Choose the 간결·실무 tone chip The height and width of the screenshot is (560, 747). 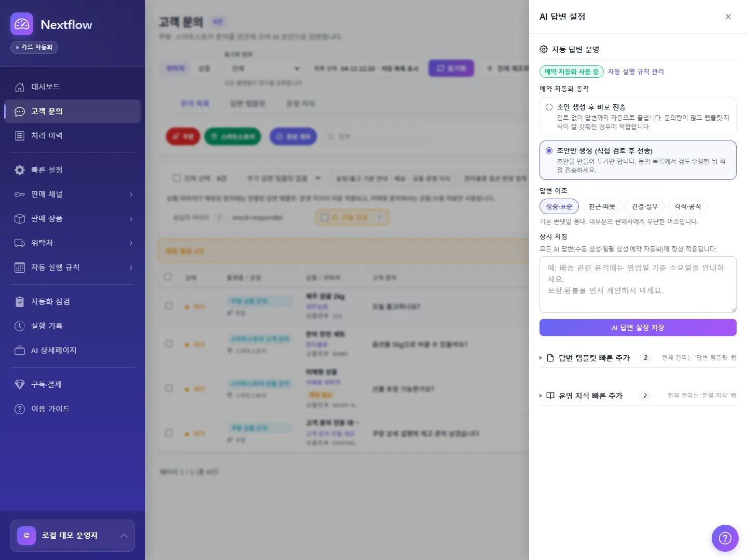(645, 206)
